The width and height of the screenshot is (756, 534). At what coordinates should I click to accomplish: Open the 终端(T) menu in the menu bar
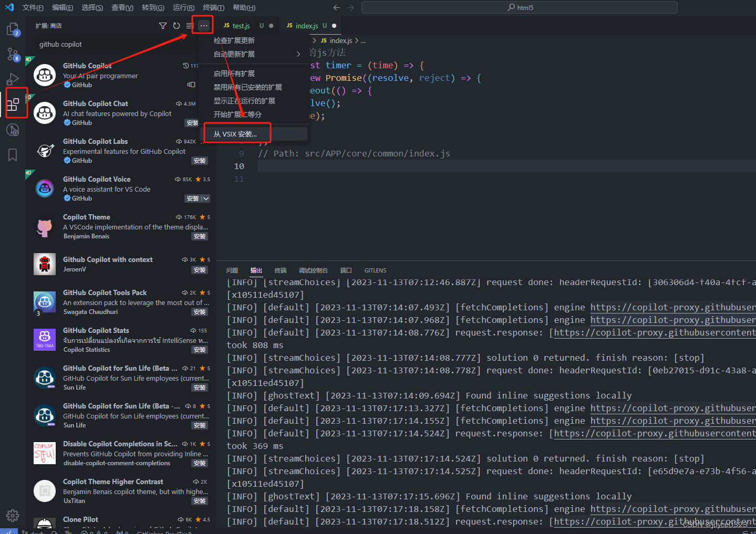point(213,7)
